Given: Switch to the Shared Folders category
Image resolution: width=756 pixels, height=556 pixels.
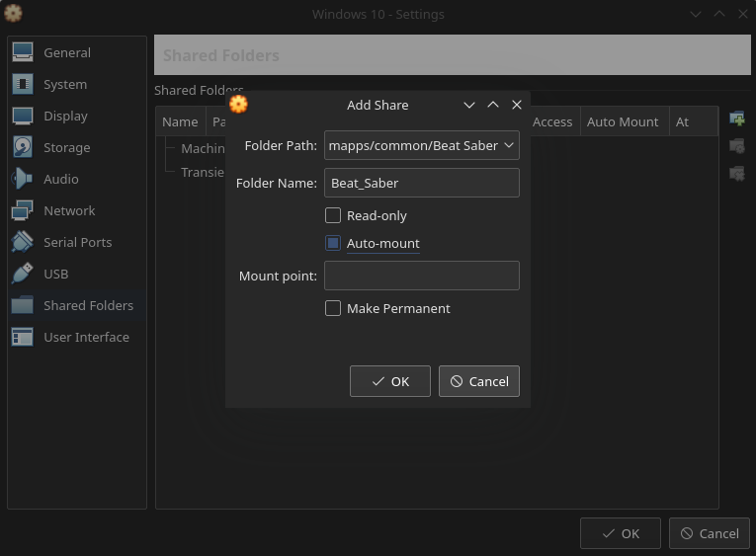Looking at the screenshot, I should (88, 305).
